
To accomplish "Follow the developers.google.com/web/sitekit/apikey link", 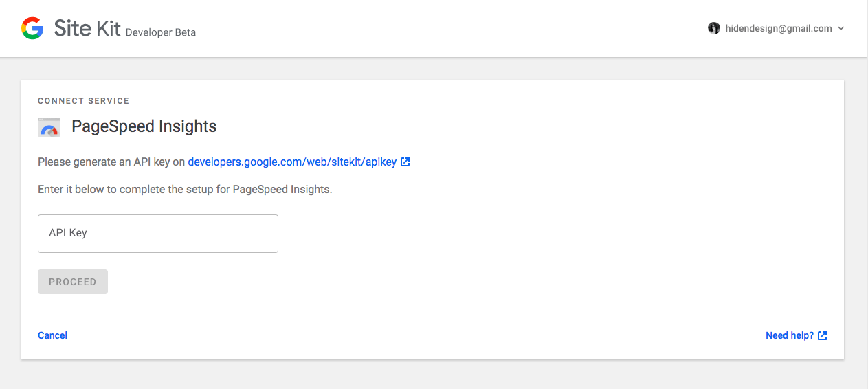I will (292, 162).
